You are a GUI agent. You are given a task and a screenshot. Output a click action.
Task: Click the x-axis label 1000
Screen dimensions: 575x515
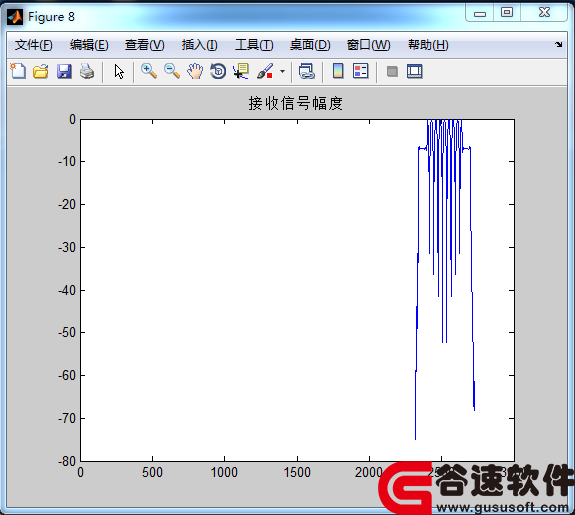point(224,472)
